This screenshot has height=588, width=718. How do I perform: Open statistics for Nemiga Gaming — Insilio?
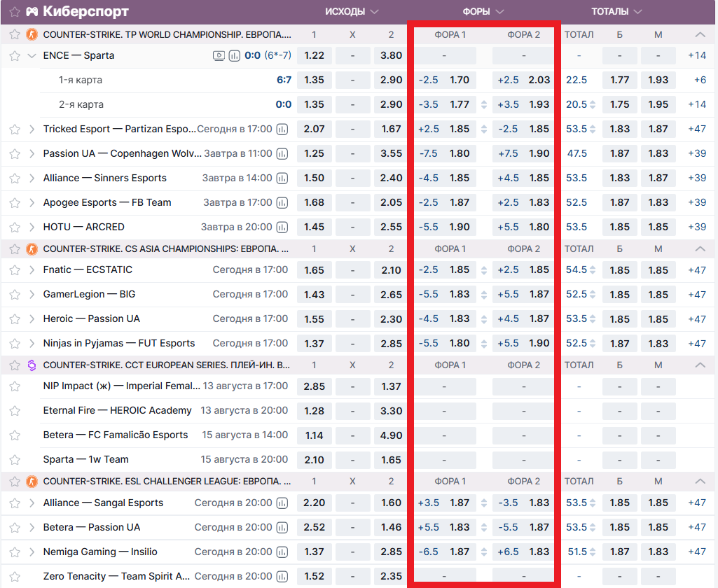pos(282,552)
